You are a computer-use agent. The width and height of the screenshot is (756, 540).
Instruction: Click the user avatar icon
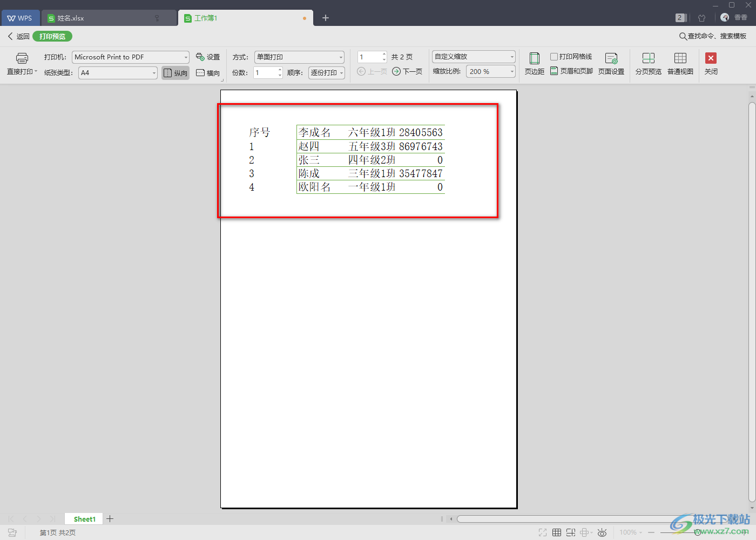[x=725, y=17]
